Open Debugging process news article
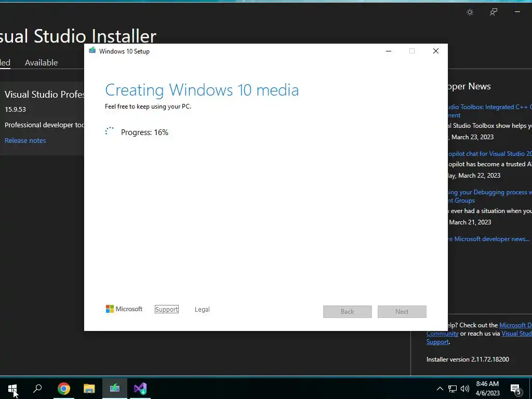Screen dimensions: 532x399 tap(489, 196)
